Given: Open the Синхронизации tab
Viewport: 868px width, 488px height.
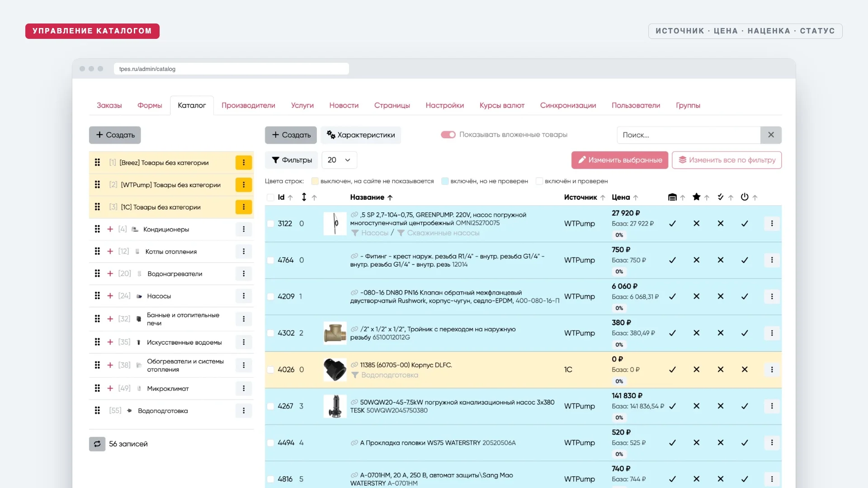Looking at the screenshot, I should pyautogui.click(x=568, y=105).
